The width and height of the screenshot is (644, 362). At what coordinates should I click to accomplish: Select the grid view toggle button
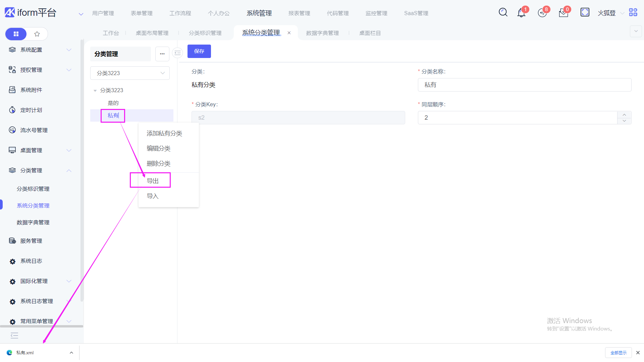click(x=16, y=34)
